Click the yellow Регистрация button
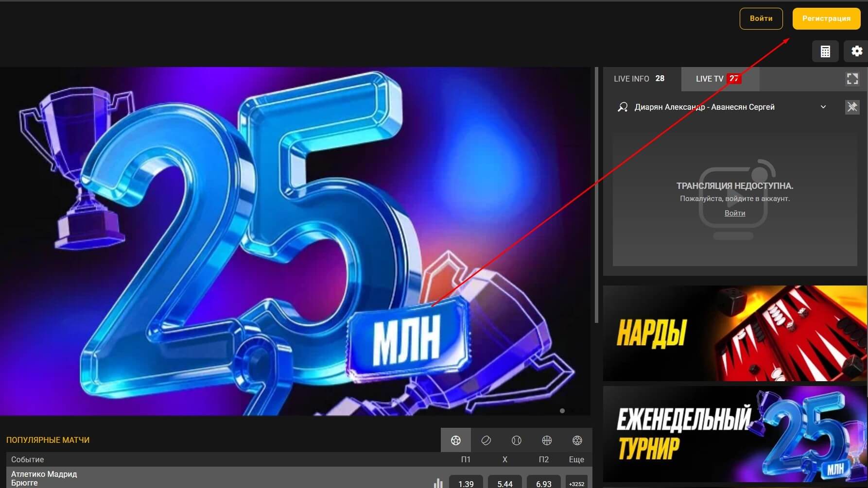Viewport: 868px width, 488px height. (x=826, y=18)
